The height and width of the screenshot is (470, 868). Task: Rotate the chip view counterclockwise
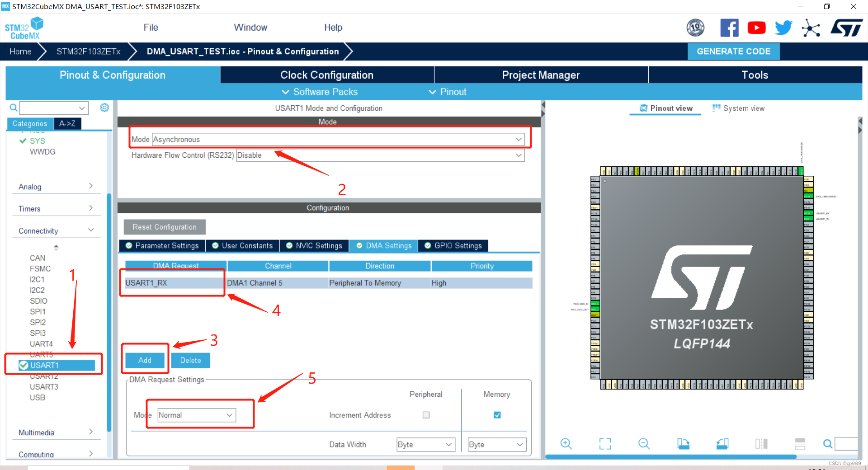[x=722, y=444]
